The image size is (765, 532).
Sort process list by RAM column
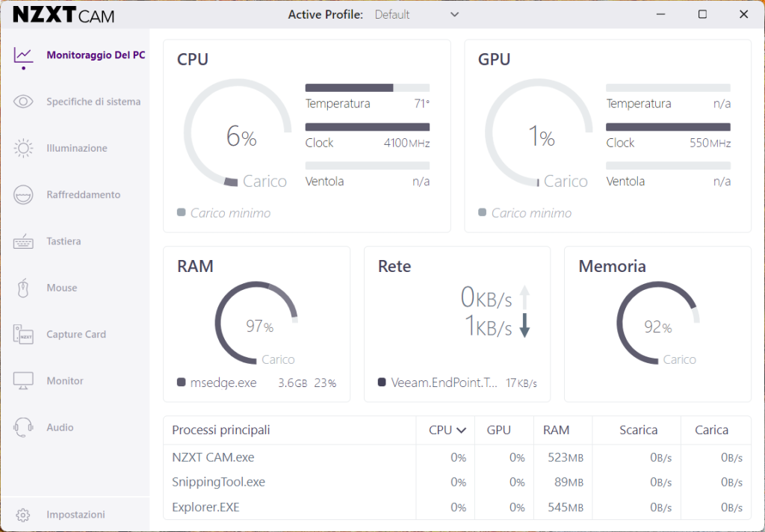[556, 430]
